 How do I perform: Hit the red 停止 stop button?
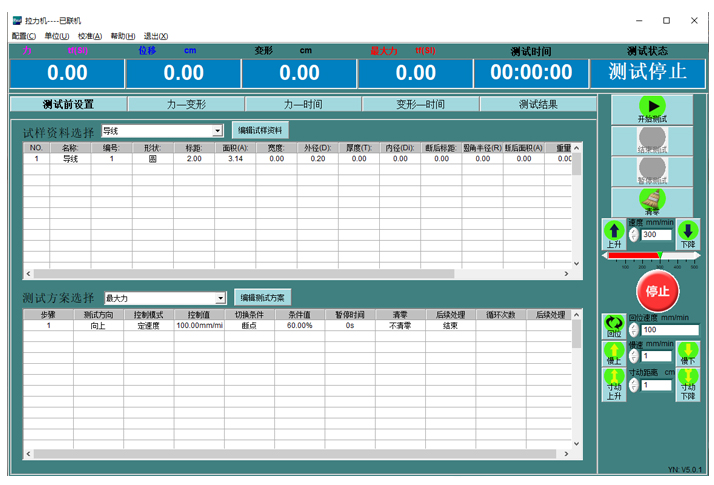656,292
